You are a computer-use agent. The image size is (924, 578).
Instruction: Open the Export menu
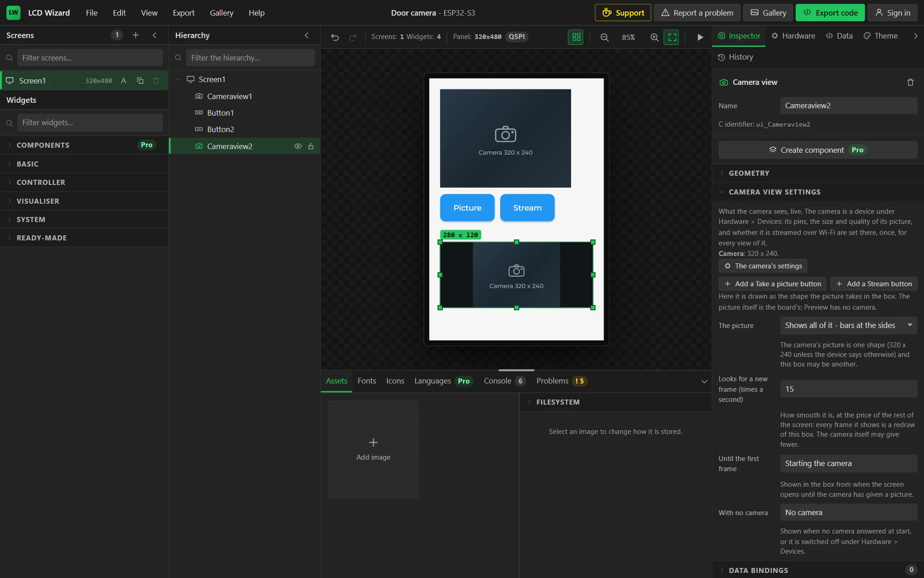point(183,13)
